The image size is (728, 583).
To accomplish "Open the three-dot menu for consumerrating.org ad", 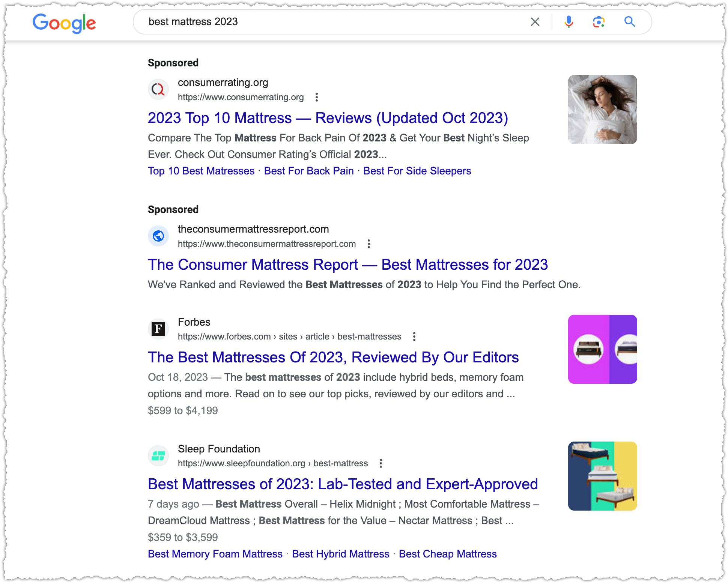I will [317, 97].
